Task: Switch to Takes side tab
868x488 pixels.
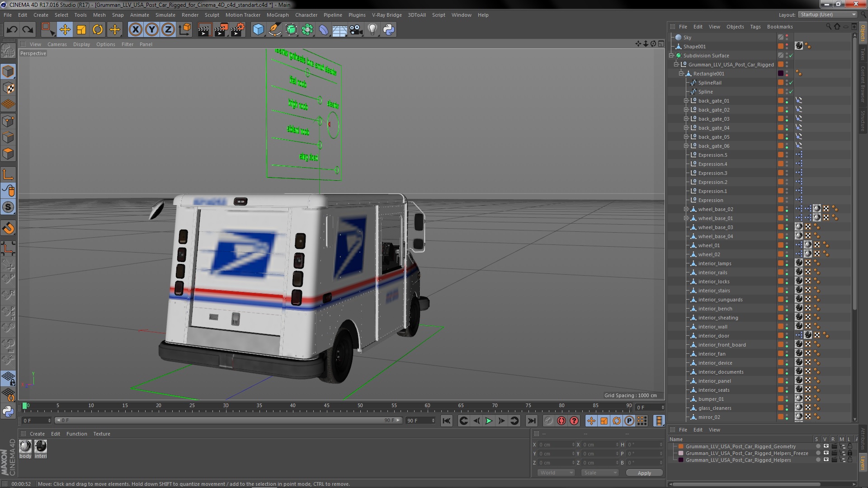Action: click(863, 54)
